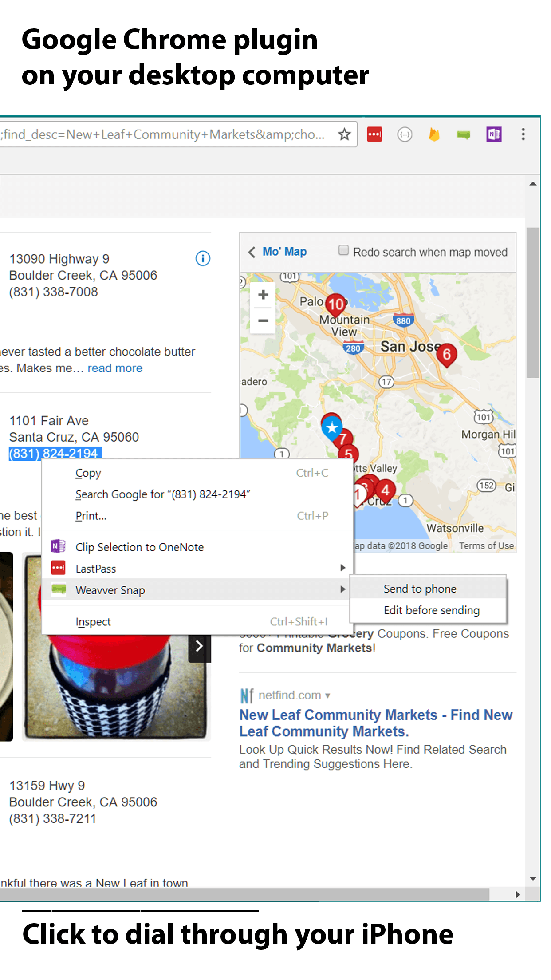The height and width of the screenshot is (980, 551).
Task: Choose Copy from the context menu
Action: [197, 473]
